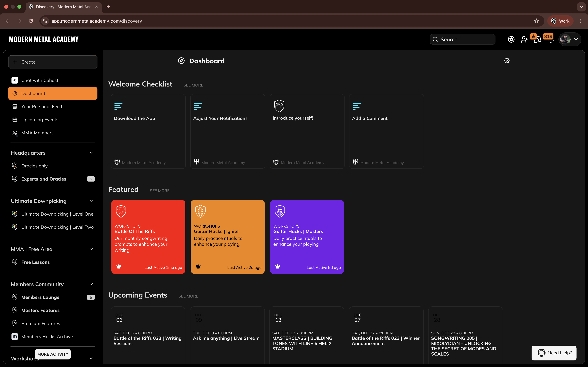Open Upcoming Events in the sidebar
This screenshot has width=588, height=367.
coord(40,120)
